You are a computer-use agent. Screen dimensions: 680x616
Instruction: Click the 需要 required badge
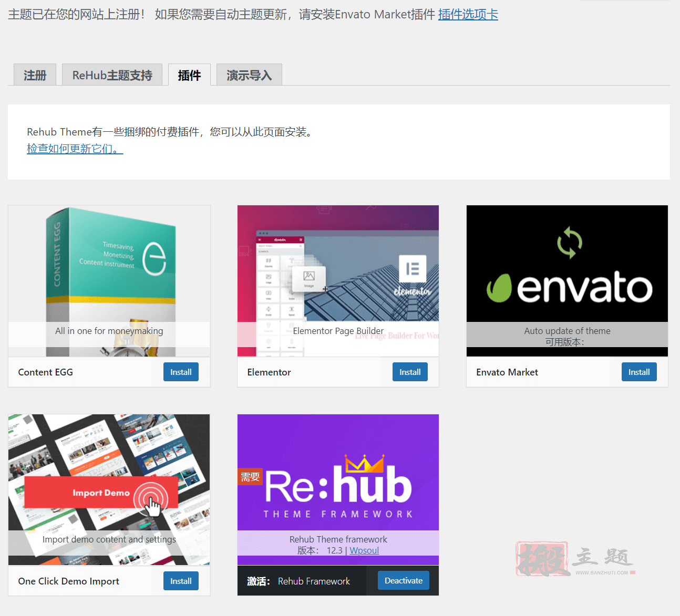[250, 477]
